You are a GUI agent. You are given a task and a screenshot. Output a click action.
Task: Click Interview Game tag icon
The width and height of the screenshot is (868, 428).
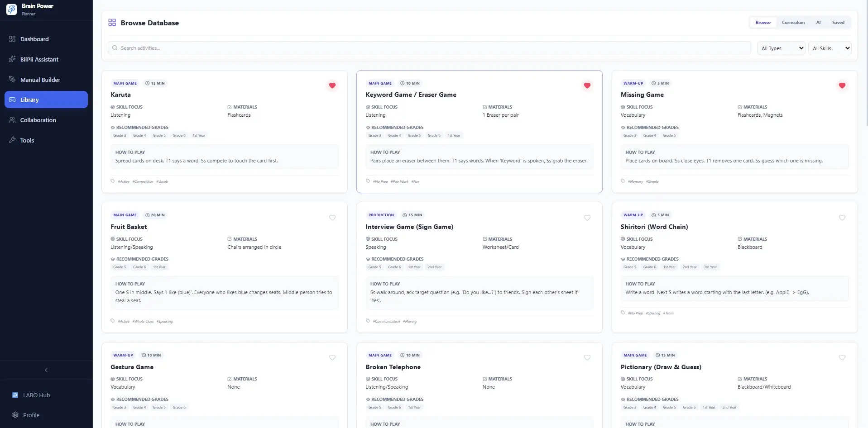pos(368,321)
